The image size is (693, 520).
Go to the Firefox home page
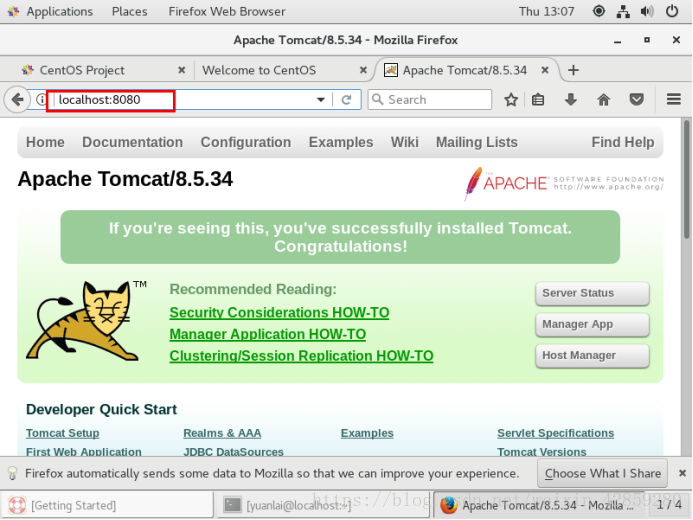[x=603, y=100]
